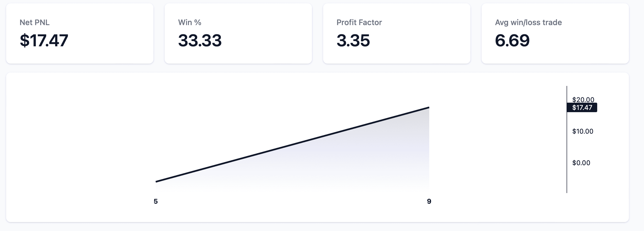The image size is (644, 231).
Task: Select the 3.35 profit factor value
Action: [353, 40]
